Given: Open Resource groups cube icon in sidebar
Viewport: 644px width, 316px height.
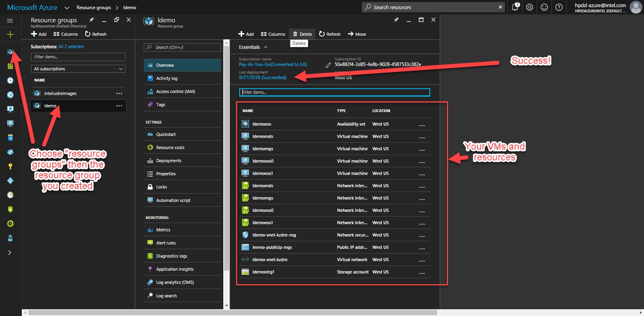Looking at the screenshot, I should [10, 52].
